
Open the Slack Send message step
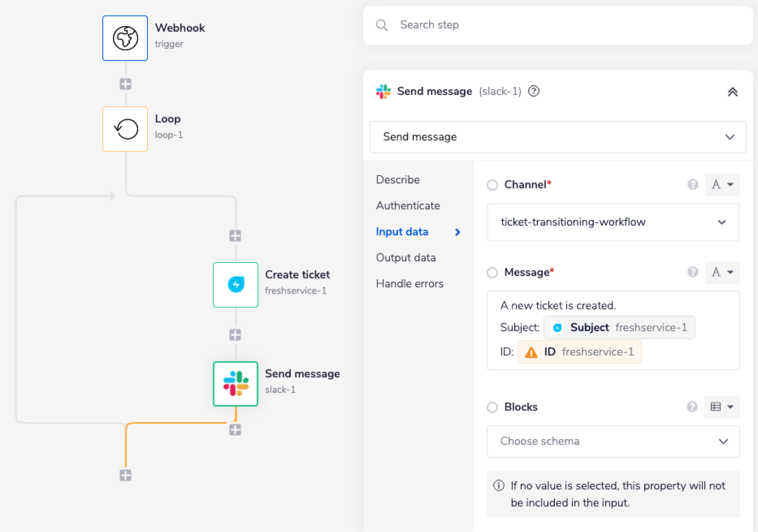235,384
